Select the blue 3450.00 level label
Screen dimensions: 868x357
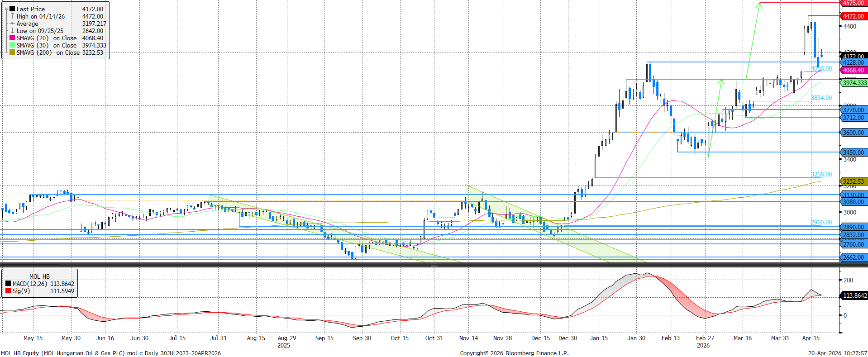(853, 152)
